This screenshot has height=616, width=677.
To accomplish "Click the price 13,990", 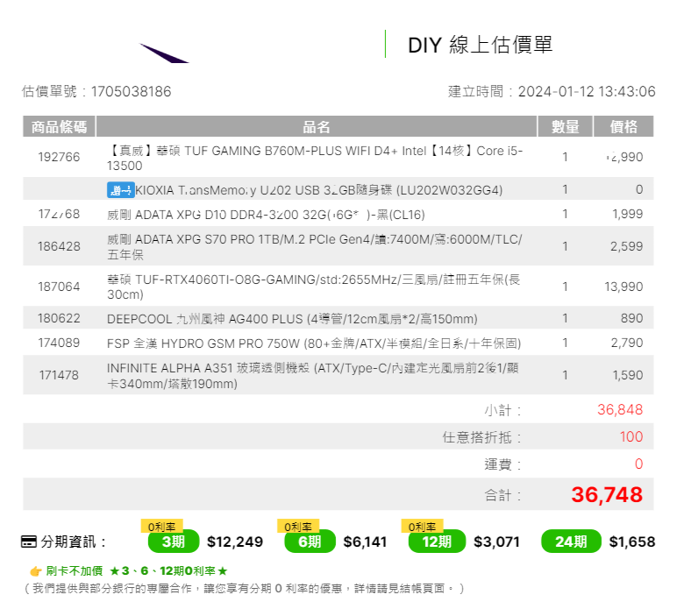I will [624, 287].
